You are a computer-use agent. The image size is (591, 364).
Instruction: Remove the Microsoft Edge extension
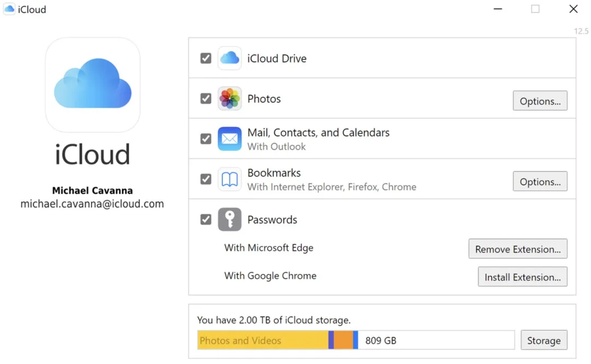(518, 249)
